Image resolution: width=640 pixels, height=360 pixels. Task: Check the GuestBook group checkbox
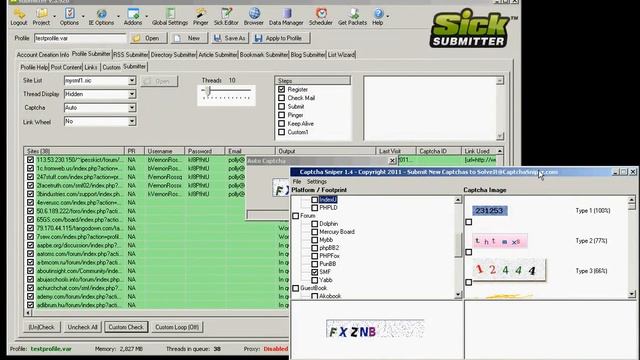[x=296, y=288]
